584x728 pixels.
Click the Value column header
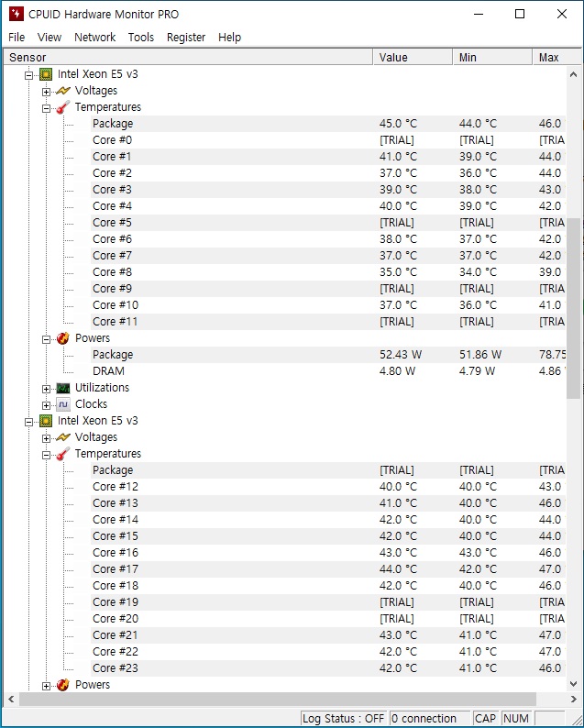(x=413, y=57)
